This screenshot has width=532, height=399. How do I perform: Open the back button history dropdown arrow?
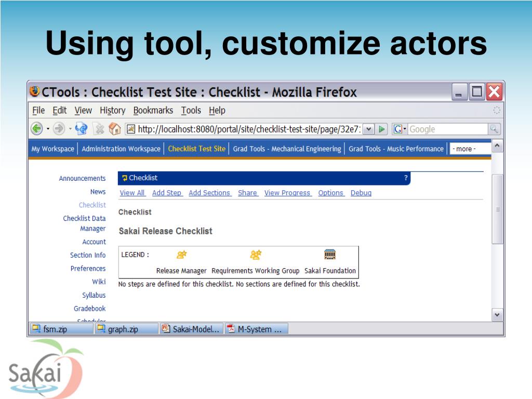point(48,129)
